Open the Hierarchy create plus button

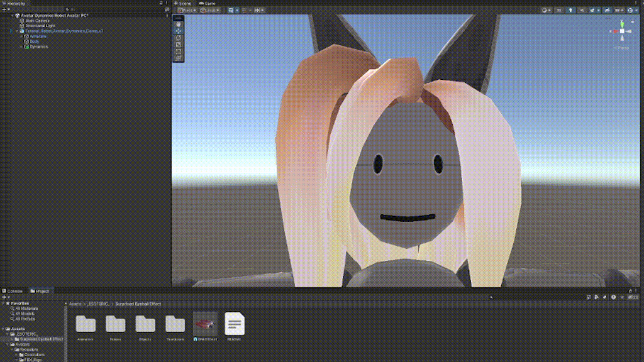coord(4,10)
